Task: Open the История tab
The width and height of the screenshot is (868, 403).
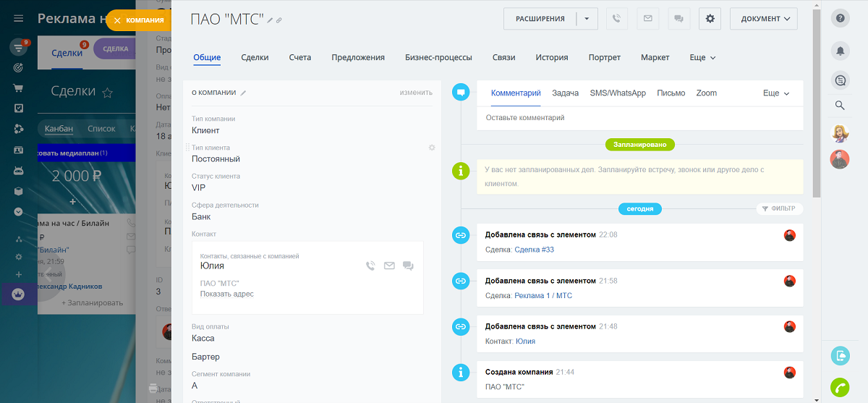Action: pyautogui.click(x=552, y=57)
